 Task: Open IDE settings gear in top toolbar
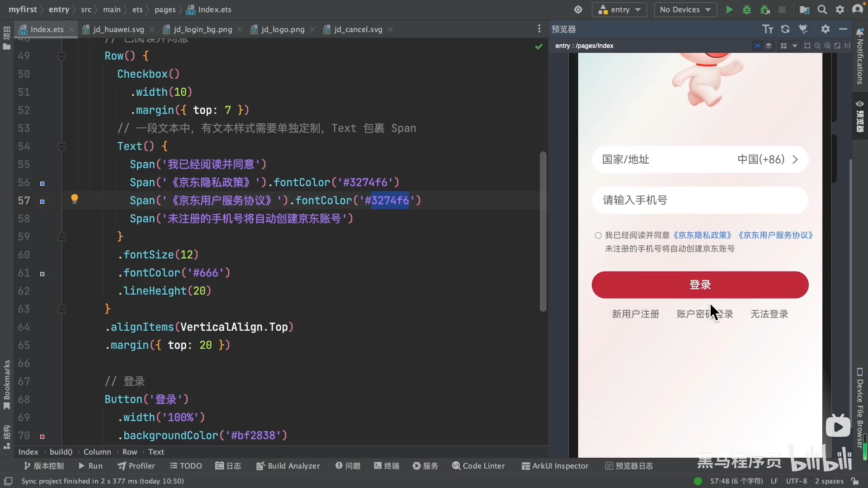[840, 9]
